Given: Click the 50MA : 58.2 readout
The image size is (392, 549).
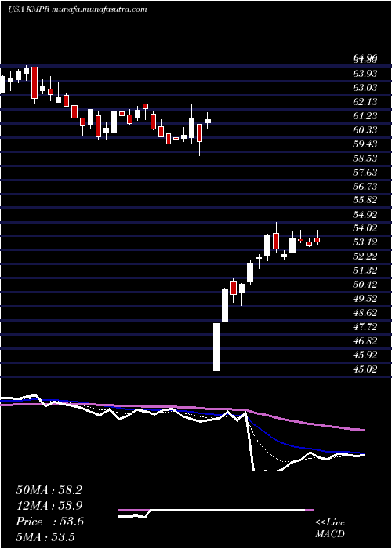Looking at the screenshot, I should [49, 490].
